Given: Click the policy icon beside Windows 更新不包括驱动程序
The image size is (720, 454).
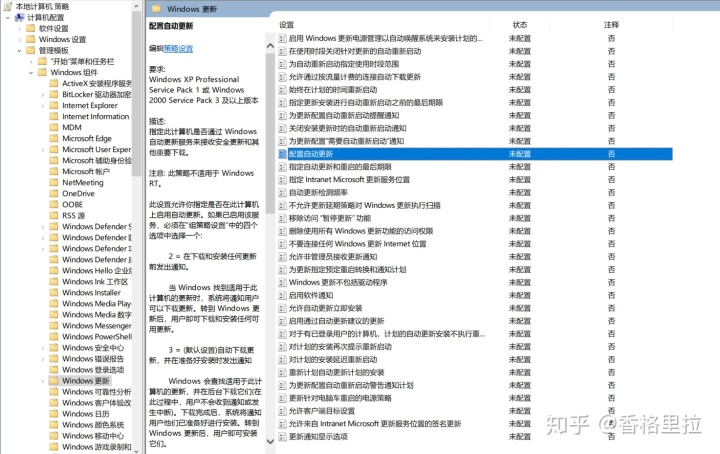Looking at the screenshot, I should point(283,283).
